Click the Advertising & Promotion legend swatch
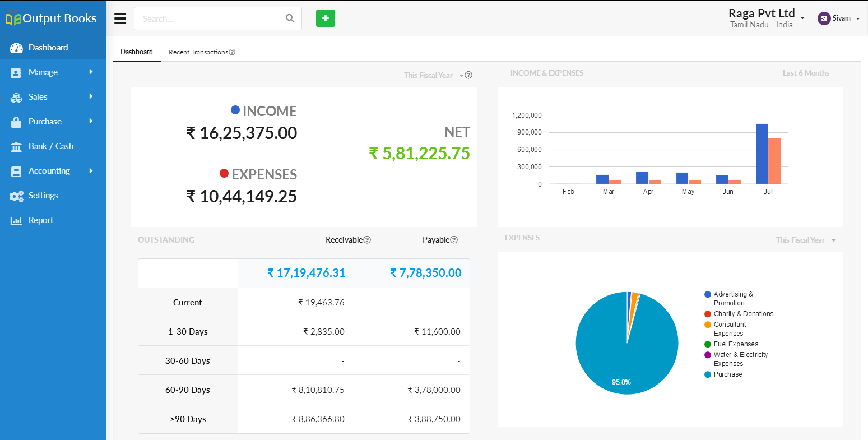868x440 pixels. pyautogui.click(x=708, y=294)
